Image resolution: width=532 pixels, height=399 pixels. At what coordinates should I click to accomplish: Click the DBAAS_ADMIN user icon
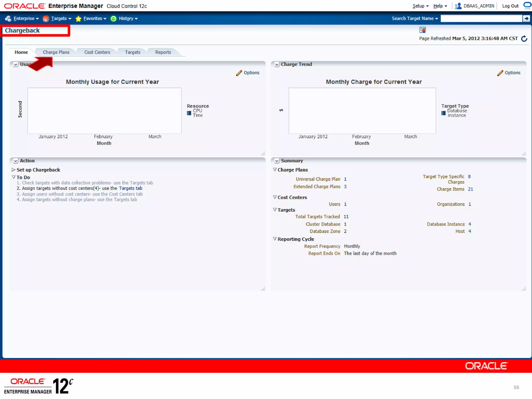coord(458,6)
